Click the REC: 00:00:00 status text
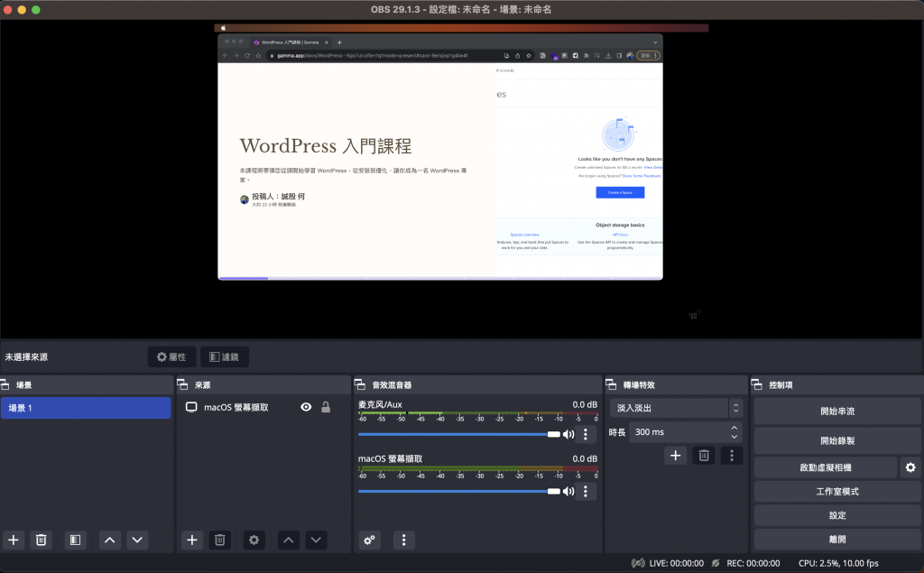 click(x=753, y=563)
